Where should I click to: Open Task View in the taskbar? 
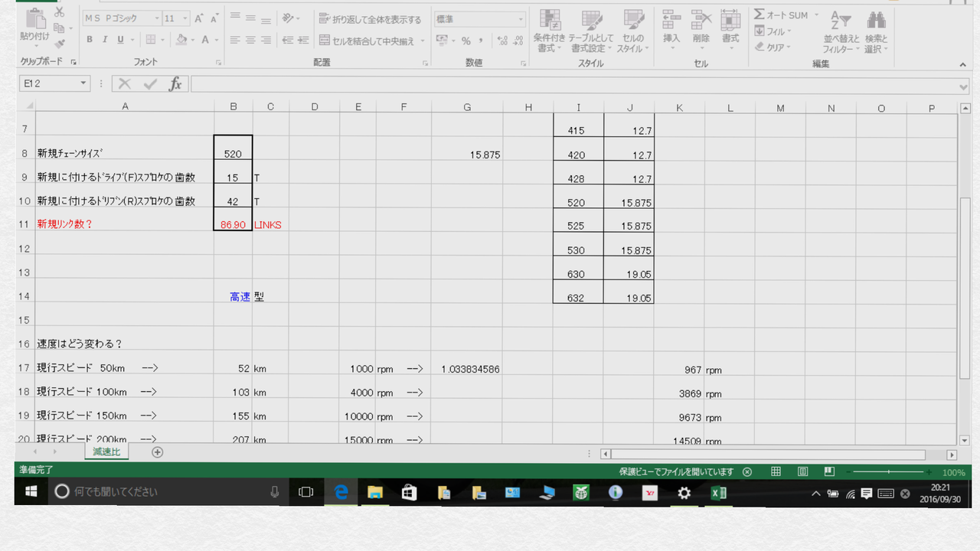click(305, 492)
